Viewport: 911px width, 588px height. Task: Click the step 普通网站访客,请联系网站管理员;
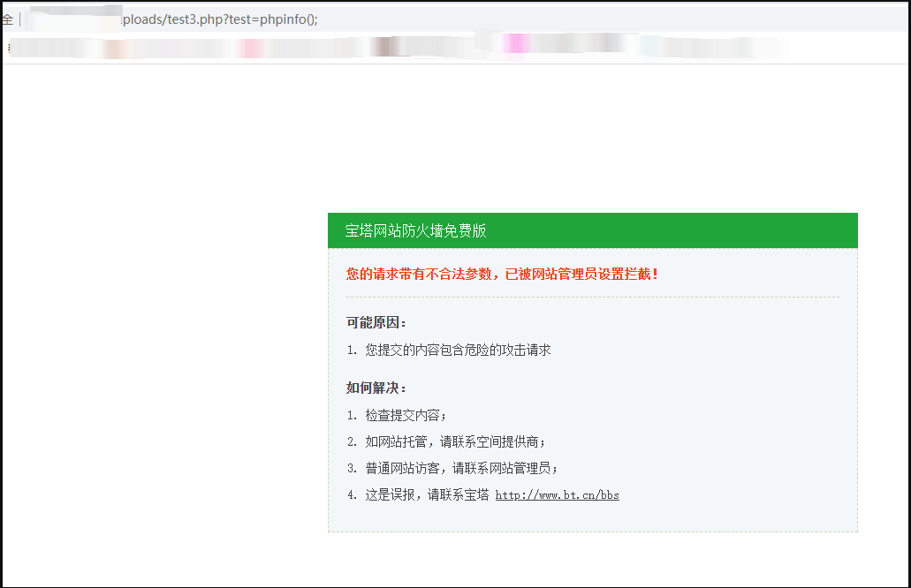click(461, 469)
